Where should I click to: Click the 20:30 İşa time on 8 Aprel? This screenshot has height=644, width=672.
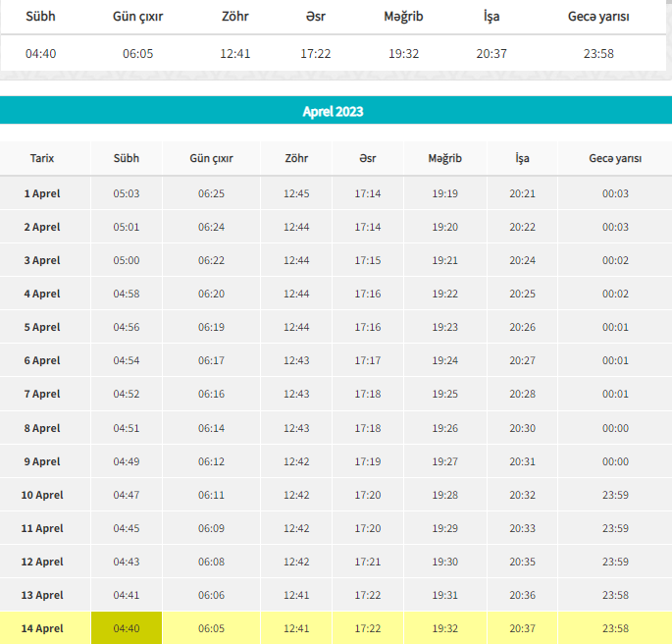pos(523,428)
